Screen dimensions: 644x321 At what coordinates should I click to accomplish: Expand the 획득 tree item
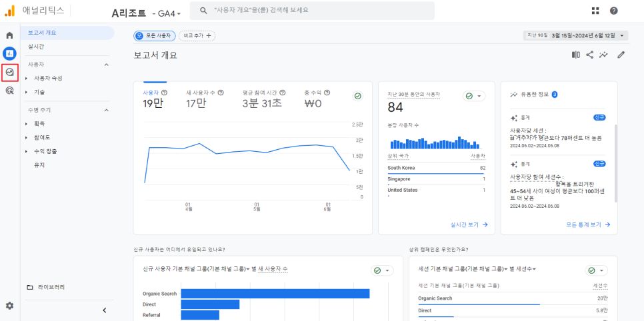click(39, 124)
